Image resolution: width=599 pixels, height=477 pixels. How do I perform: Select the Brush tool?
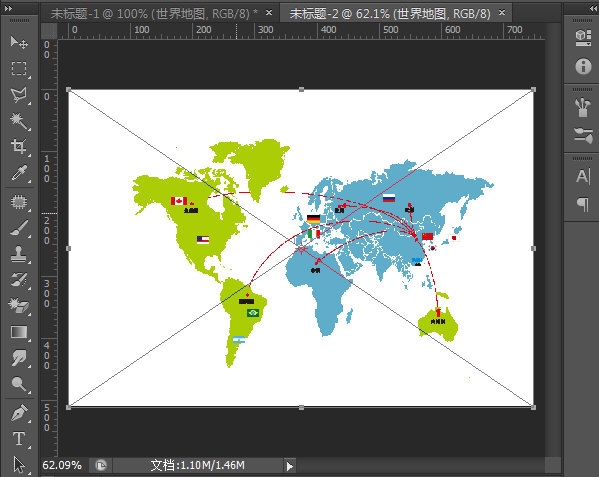tap(19, 228)
